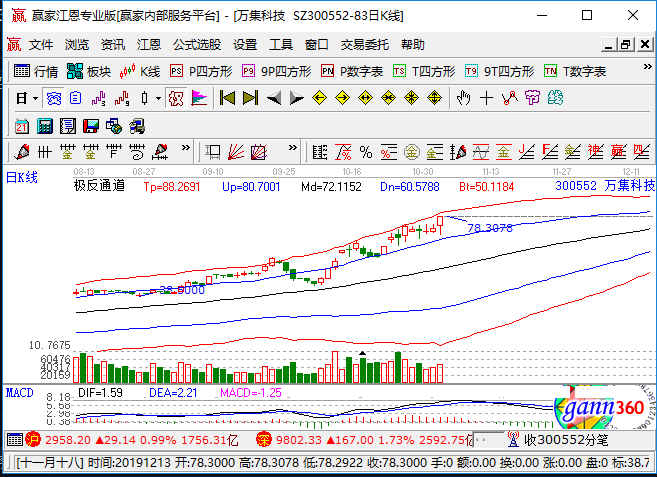Click the F angled lines tool
The height and width of the screenshot is (477, 657).
point(550,152)
